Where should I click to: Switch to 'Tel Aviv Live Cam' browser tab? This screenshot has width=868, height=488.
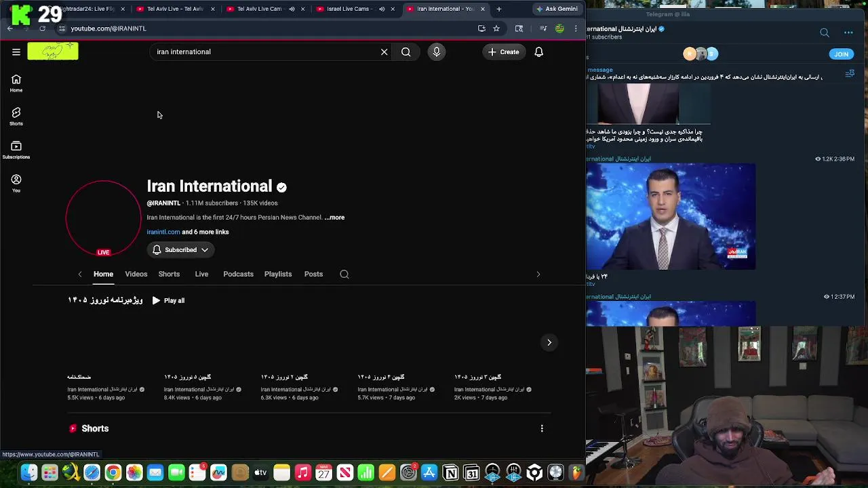259,9
